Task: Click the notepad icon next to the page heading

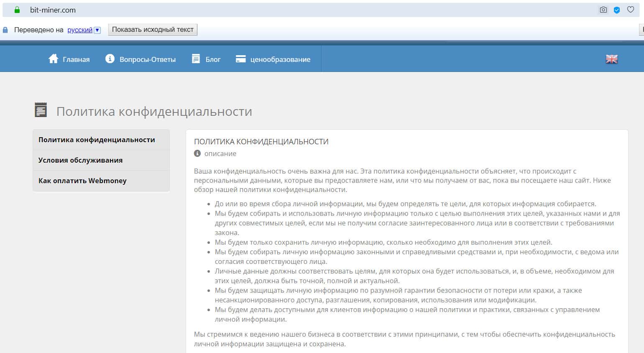Action: click(41, 110)
